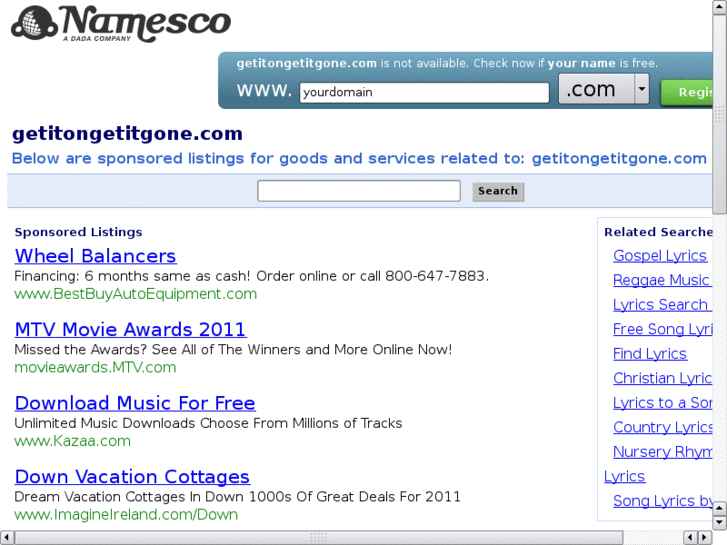Select Country Lyrics related search
Viewport: 727px width, 545px height.
tap(663, 427)
